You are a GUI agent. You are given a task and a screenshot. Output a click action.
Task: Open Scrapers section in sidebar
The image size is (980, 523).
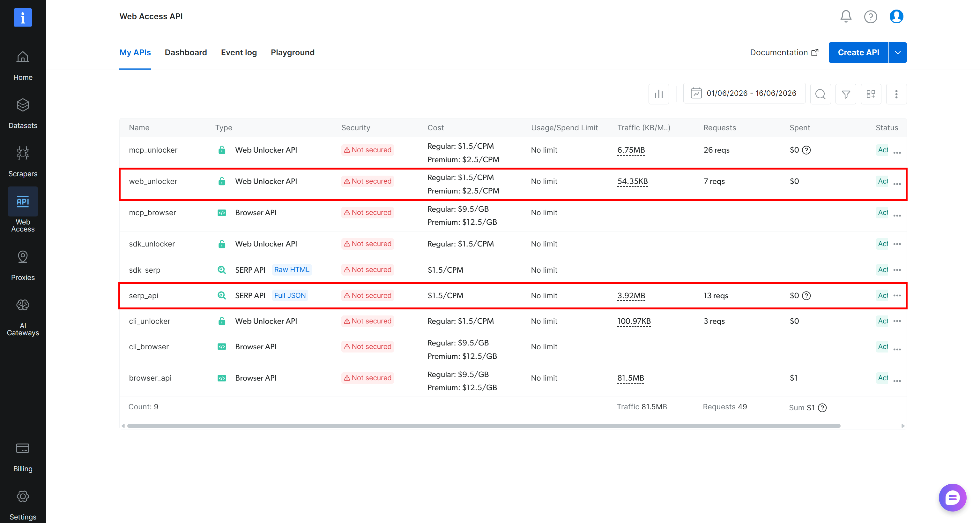tap(23, 162)
